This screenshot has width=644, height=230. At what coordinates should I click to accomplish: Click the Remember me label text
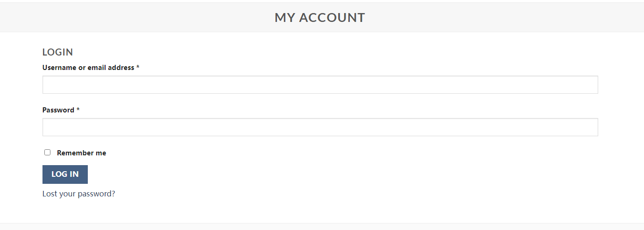click(81, 153)
